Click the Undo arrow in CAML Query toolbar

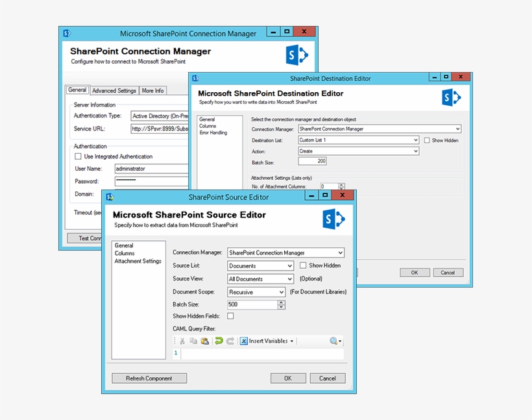(x=219, y=340)
